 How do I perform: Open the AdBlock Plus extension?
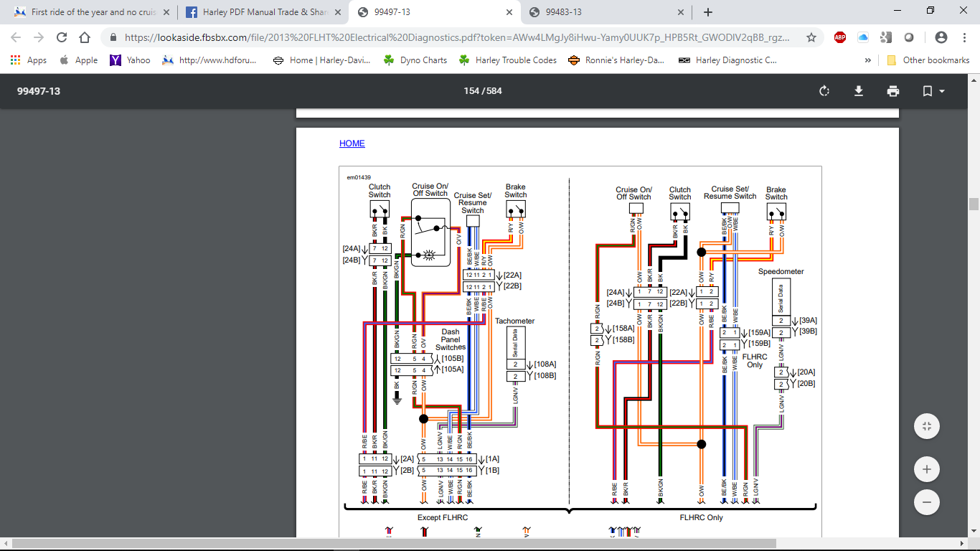click(840, 38)
